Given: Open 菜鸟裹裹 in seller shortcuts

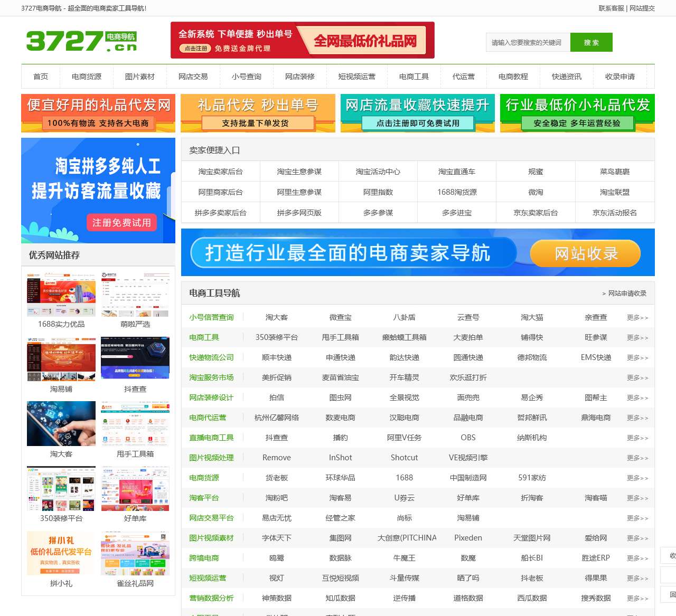Looking at the screenshot, I should tap(615, 172).
